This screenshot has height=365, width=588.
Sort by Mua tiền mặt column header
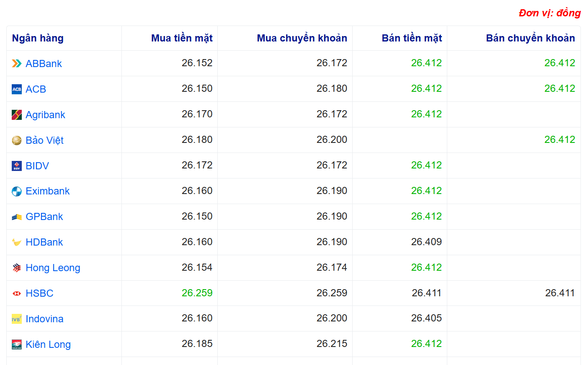[x=182, y=38]
